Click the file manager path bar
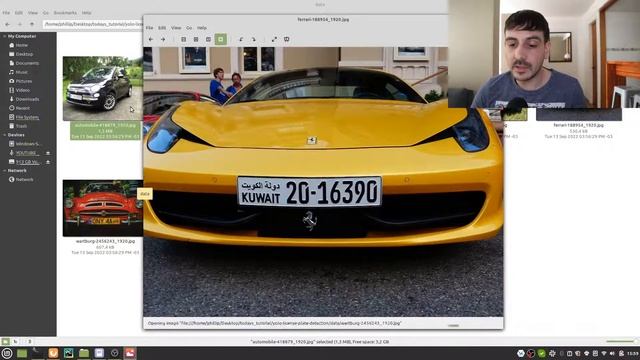The width and height of the screenshot is (640, 360). [93, 24]
